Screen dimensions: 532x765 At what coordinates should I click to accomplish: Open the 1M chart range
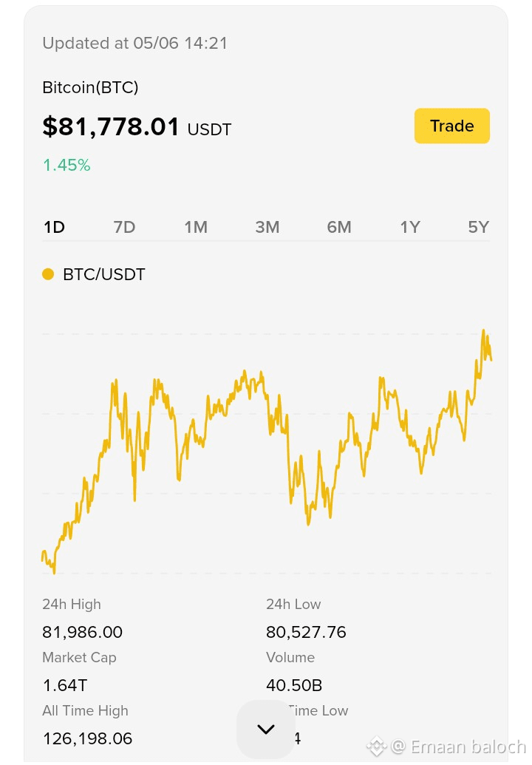point(196,228)
